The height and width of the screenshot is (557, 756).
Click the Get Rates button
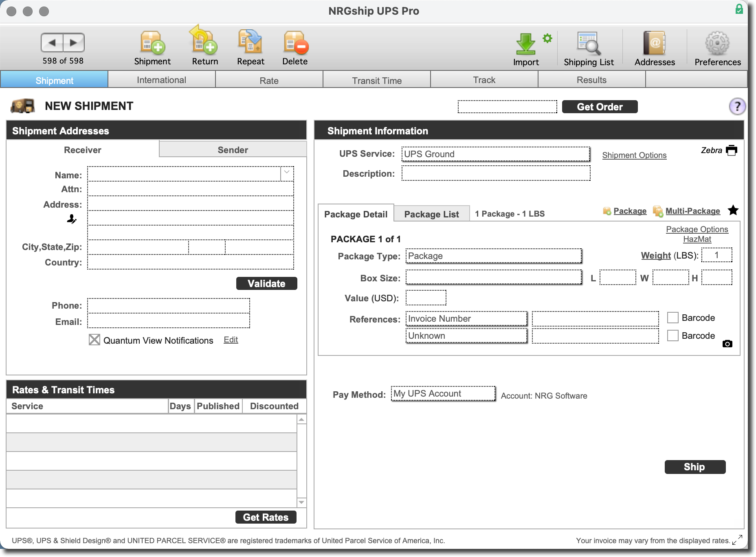click(266, 517)
